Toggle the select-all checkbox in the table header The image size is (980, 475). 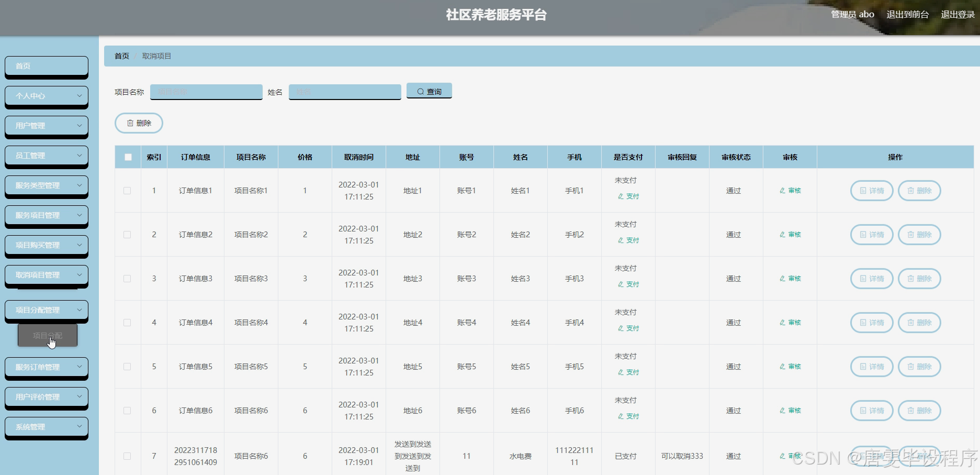click(128, 157)
